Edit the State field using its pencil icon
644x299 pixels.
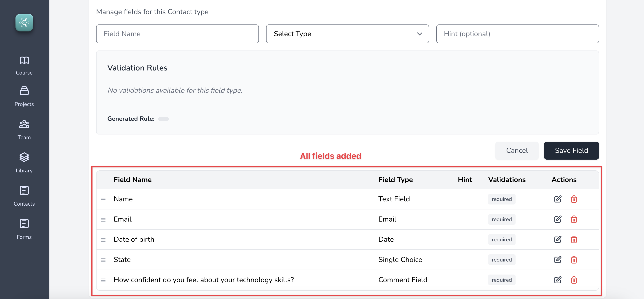coord(558,259)
